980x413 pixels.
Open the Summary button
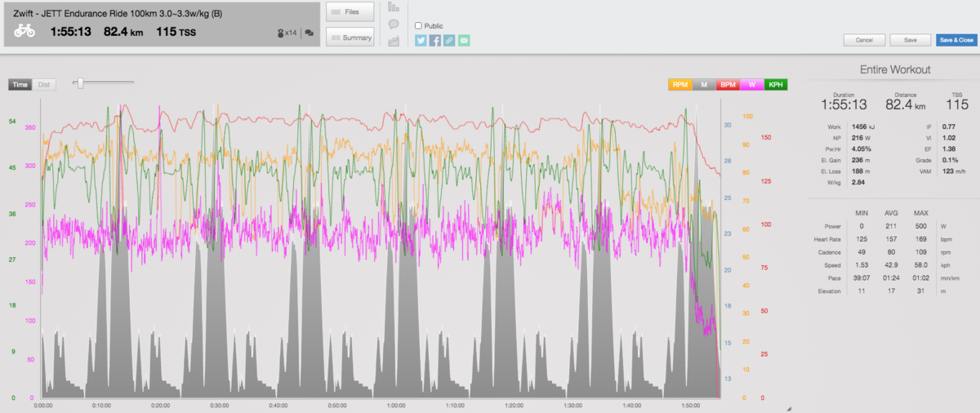(350, 37)
